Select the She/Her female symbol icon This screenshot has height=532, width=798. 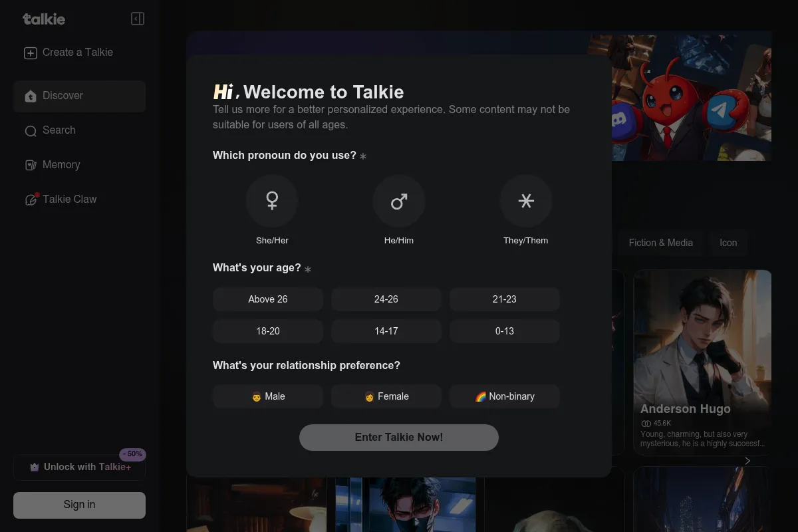click(x=272, y=201)
